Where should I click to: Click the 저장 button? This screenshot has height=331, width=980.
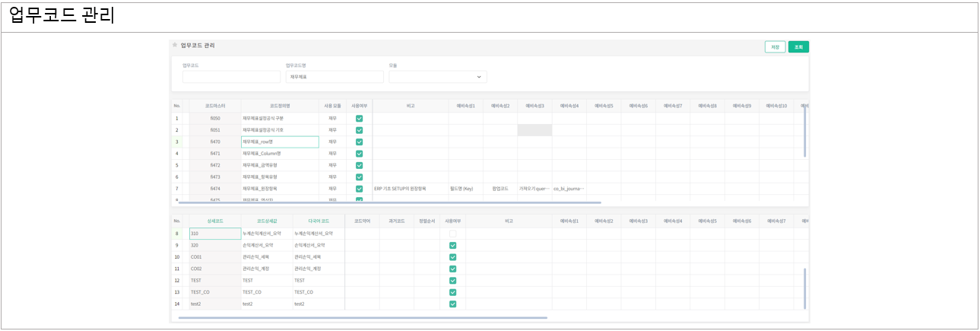[775, 47]
